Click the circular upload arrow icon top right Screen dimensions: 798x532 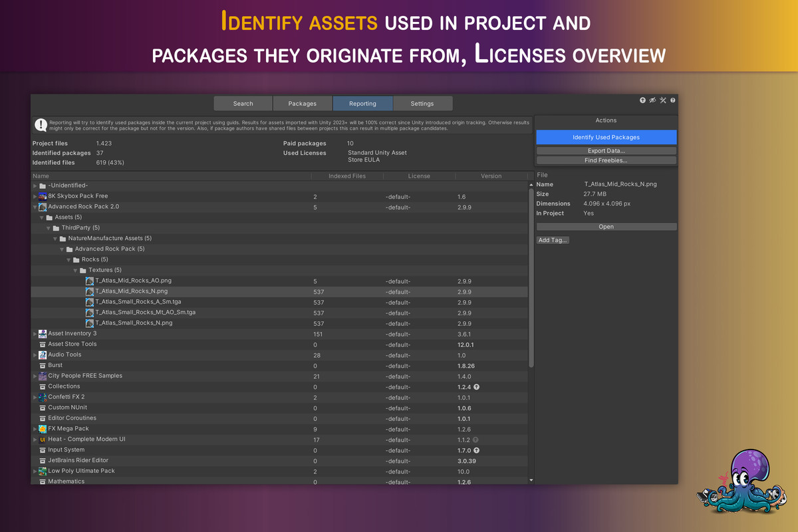[642, 100]
